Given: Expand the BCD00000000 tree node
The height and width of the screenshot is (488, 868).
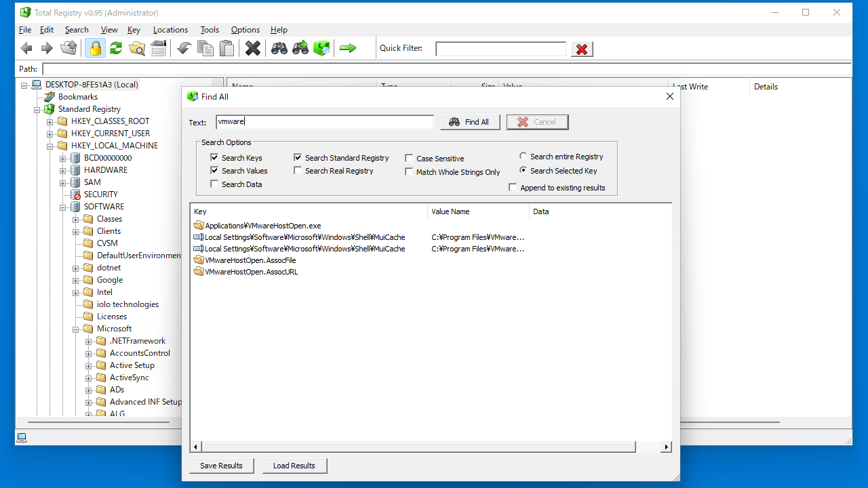Looking at the screenshot, I should 63,159.
